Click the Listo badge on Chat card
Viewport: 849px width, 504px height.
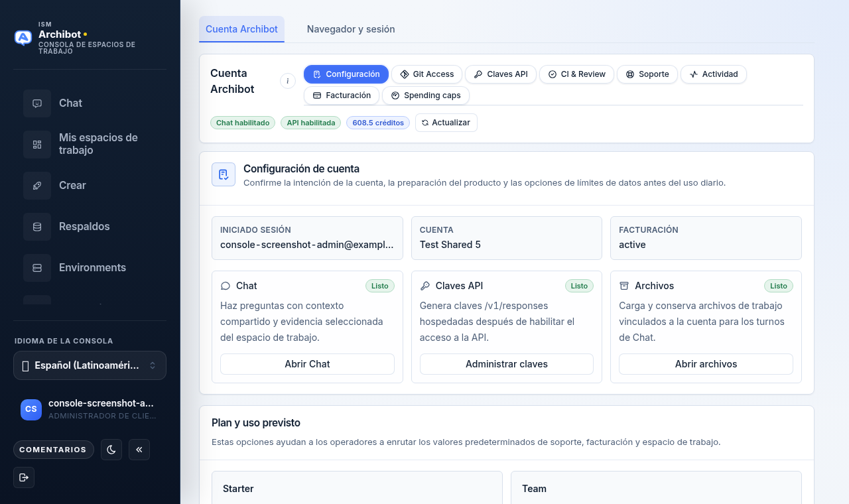380,286
